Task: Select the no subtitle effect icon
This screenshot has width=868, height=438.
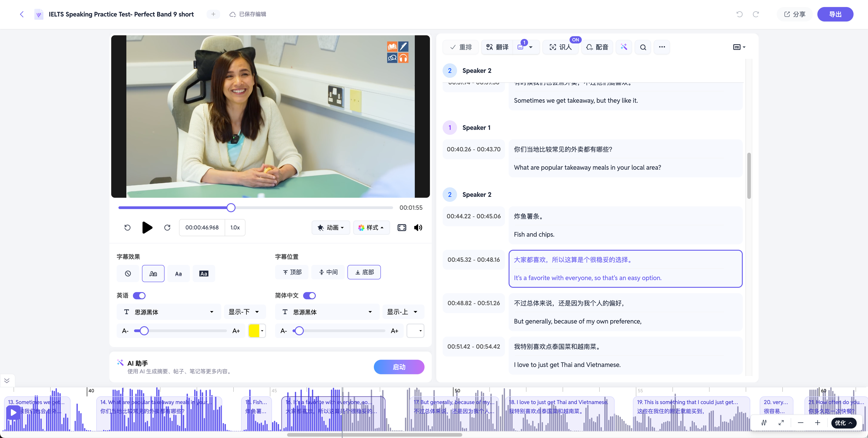Action: pyautogui.click(x=128, y=274)
